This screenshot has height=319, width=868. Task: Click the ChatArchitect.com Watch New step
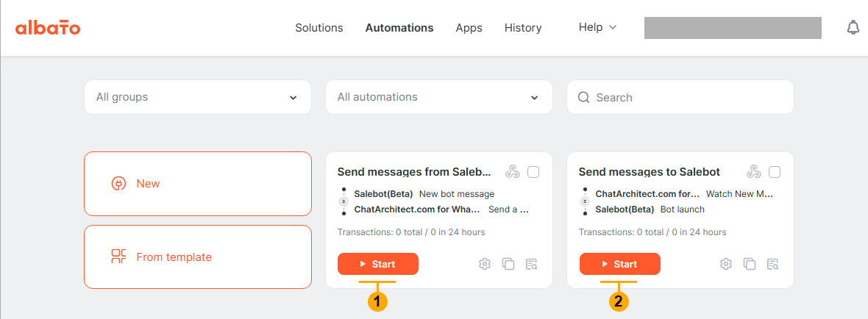tap(683, 194)
